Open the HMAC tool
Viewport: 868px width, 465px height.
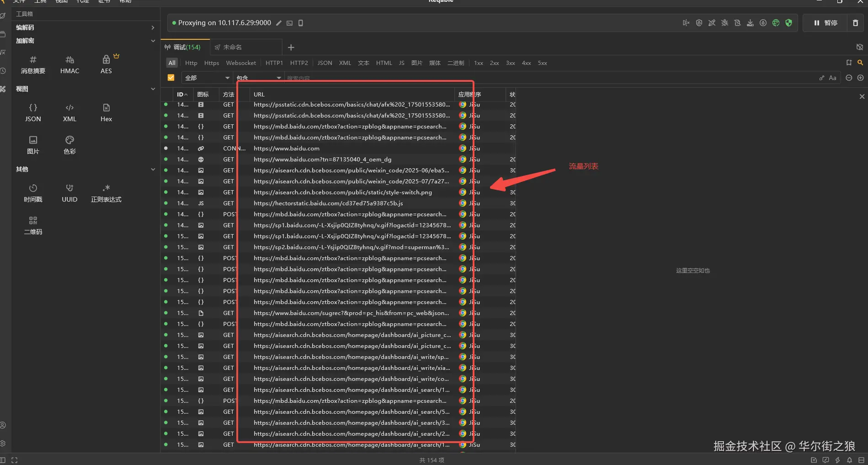coord(69,64)
